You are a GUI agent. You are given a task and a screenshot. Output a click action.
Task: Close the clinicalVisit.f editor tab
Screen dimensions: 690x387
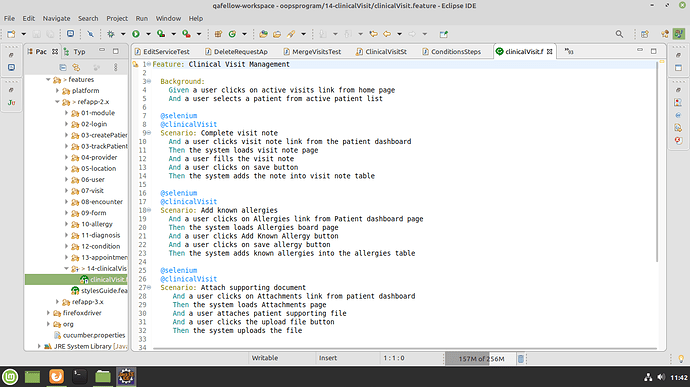tap(550, 52)
